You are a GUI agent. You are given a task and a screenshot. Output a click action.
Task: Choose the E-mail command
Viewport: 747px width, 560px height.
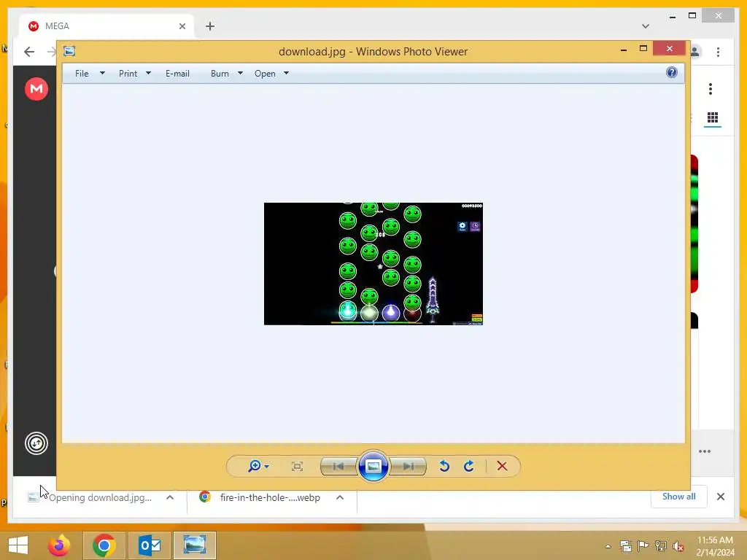point(177,74)
